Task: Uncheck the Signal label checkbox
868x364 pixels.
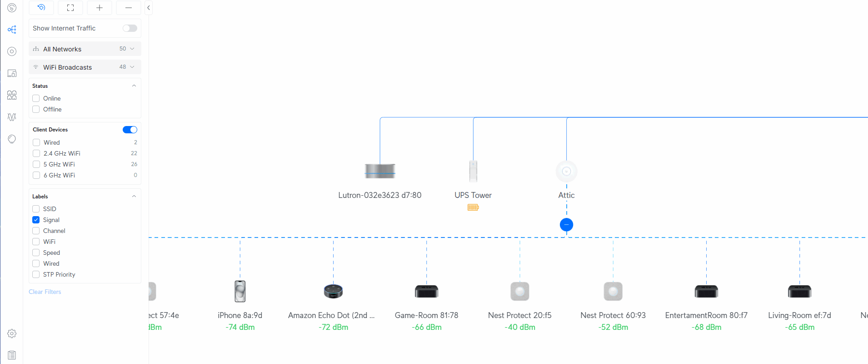Action: pos(36,220)
